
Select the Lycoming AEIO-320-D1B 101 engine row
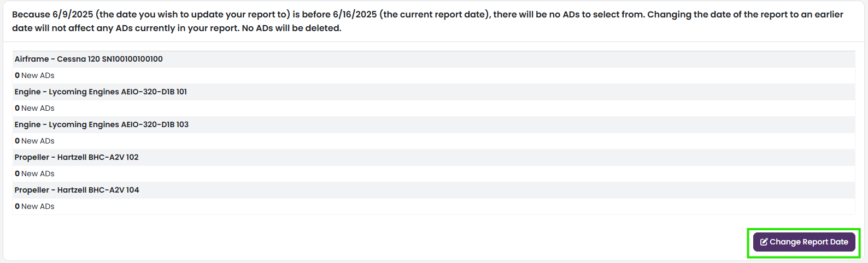(x=434, y=92)
